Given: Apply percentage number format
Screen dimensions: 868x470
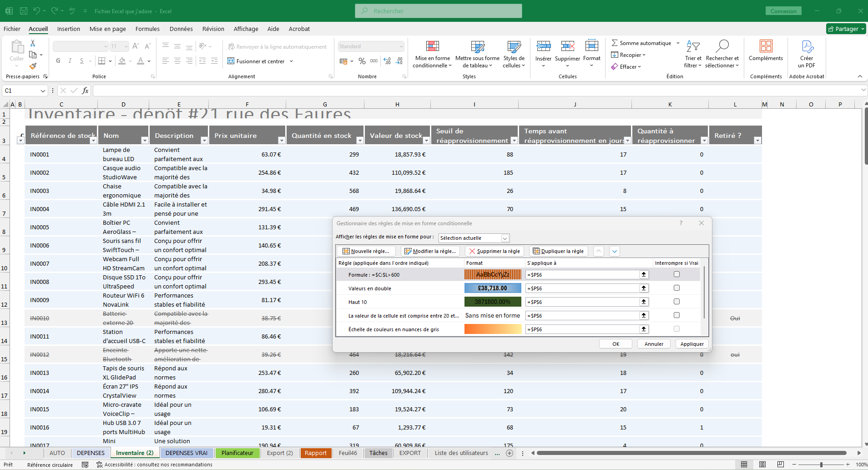Looking at the screenshot, I should 362,61.
